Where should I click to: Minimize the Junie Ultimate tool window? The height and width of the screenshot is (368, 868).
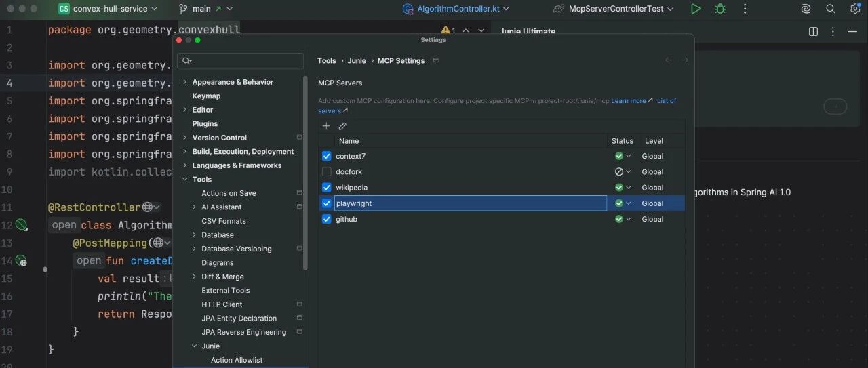click(852, 32)
